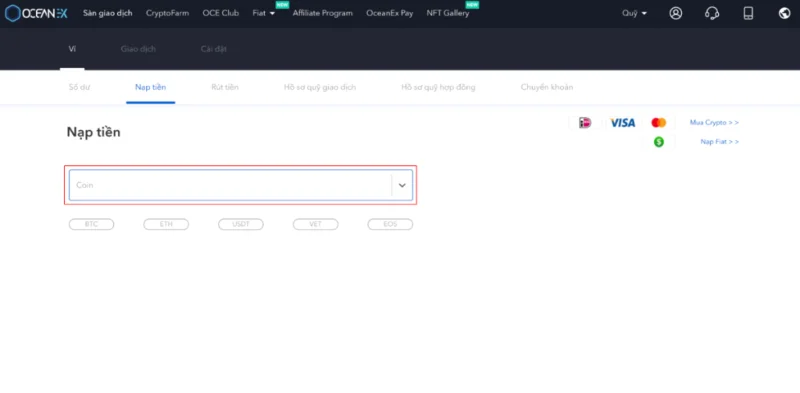
Task: Click the OceanEx logo
Action: click(36, 14)
